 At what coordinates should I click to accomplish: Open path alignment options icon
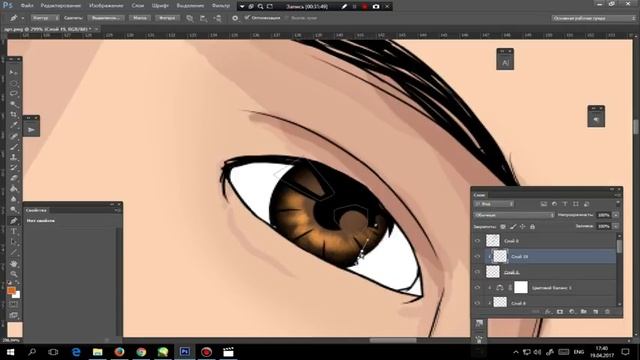click(204, 18)
